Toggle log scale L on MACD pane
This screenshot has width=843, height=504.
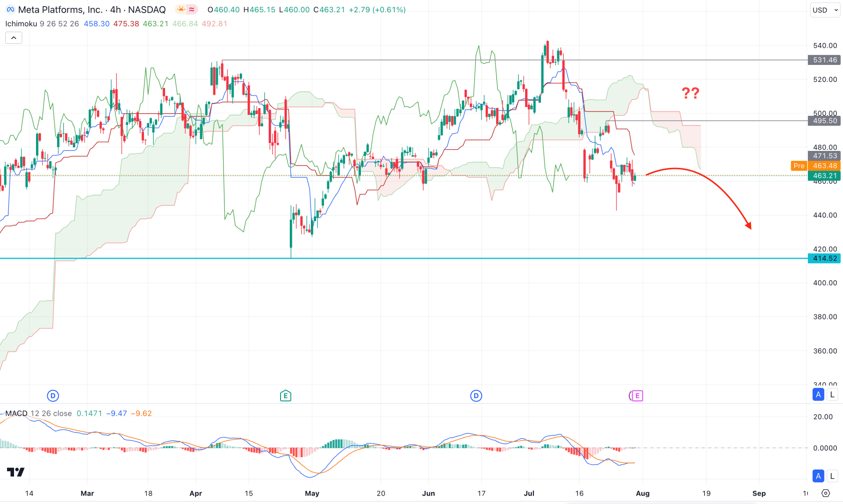[x=832, y=476]
